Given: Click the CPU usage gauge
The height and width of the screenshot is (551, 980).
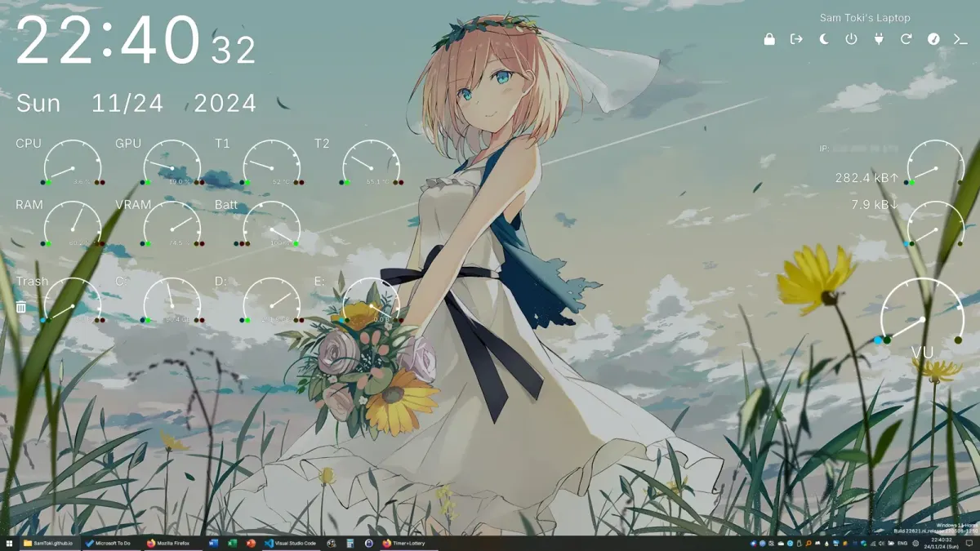Looking at the screenshot, I should tap(73, 163).
